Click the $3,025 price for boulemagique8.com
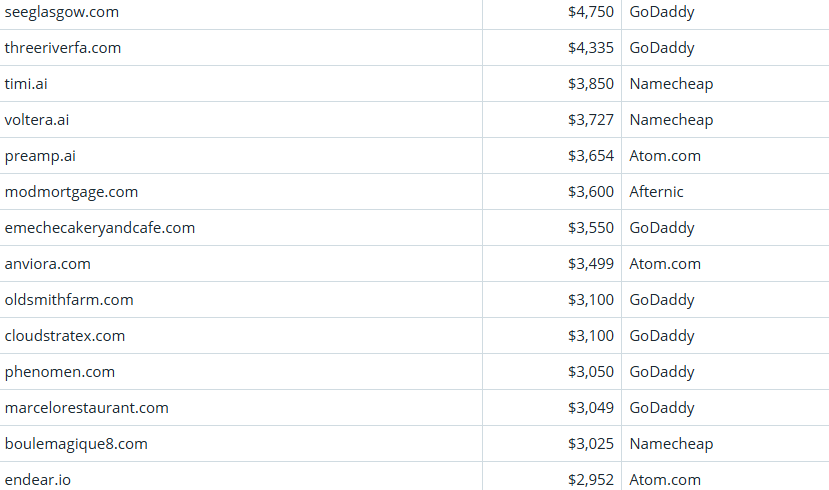This screenshot has height=490, width=829. [591, 444]
